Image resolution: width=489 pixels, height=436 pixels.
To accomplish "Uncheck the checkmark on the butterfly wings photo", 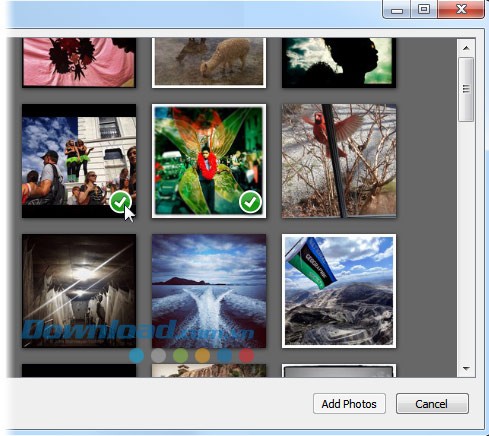I will 250,202.
